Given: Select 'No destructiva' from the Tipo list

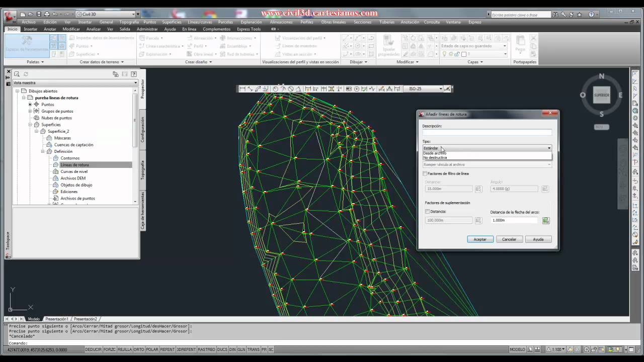Looking at the screenshot, I should 487,157.
